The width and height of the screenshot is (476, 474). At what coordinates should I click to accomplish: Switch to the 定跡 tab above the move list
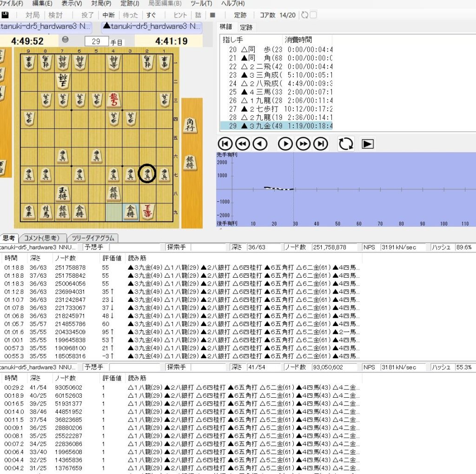tap(246, 27)
